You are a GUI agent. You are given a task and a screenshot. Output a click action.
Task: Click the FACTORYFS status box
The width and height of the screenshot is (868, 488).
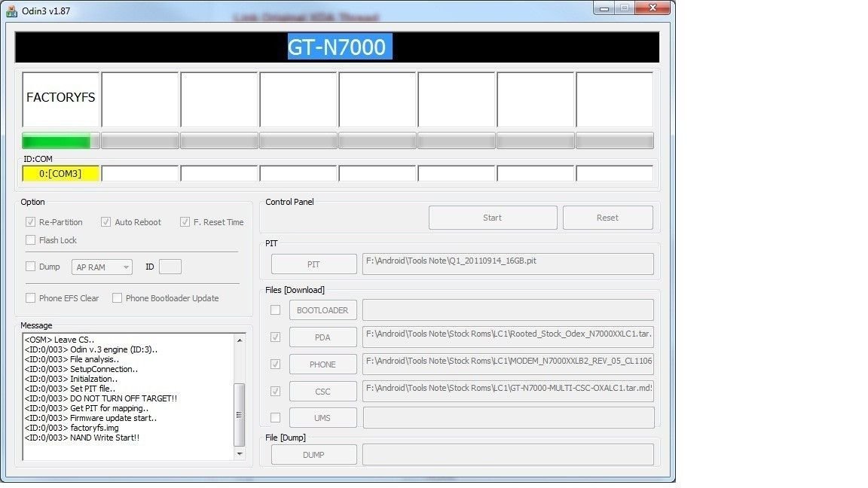[x=61, y=99]
